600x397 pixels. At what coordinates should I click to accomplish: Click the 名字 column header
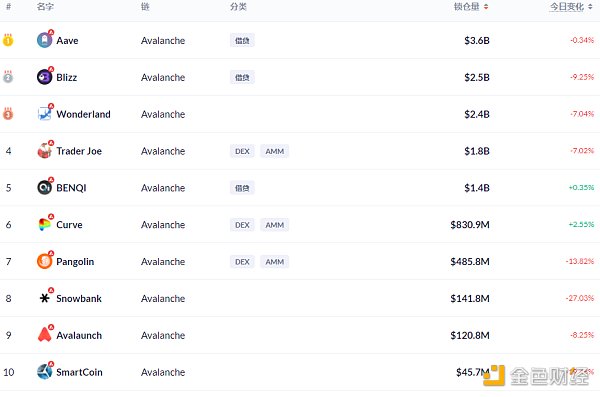click(45, 7)
